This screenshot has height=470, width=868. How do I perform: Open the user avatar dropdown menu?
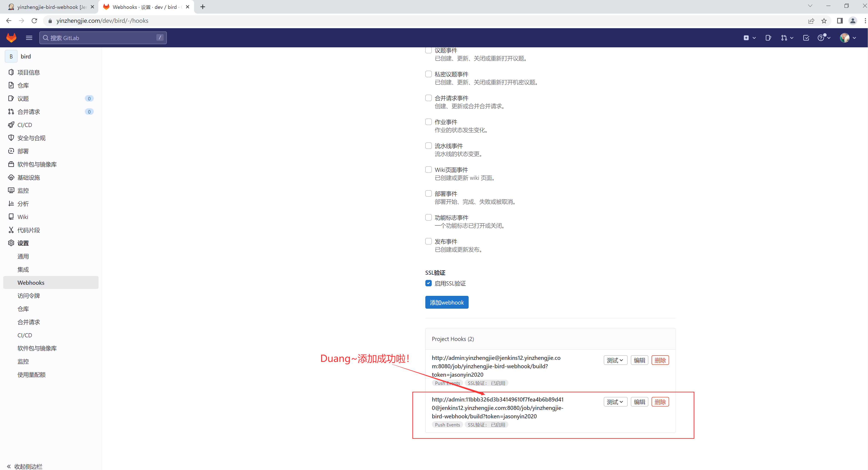[848, 38]
